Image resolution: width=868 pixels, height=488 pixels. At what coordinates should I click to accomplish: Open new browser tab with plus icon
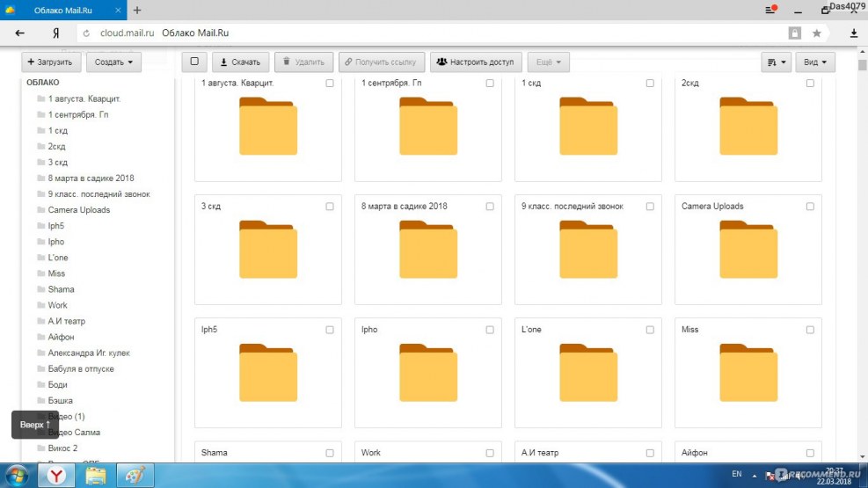tap(137, 11)
